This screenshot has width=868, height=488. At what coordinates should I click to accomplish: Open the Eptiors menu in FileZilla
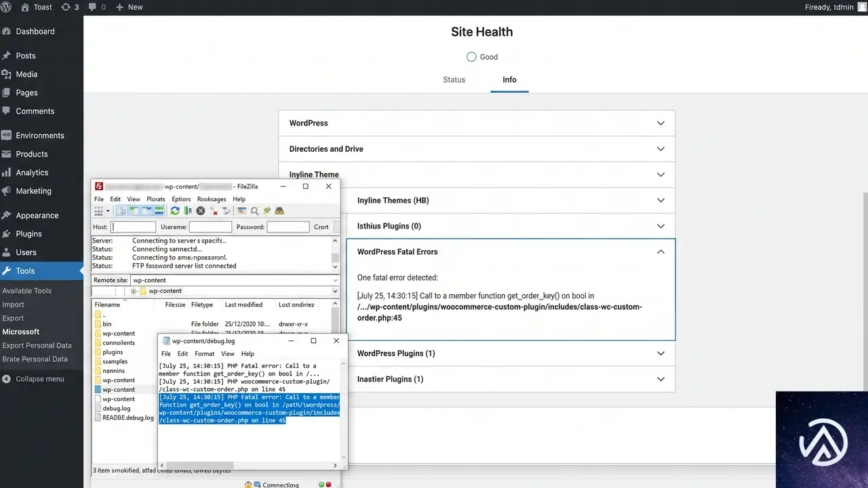pos(181,199)
